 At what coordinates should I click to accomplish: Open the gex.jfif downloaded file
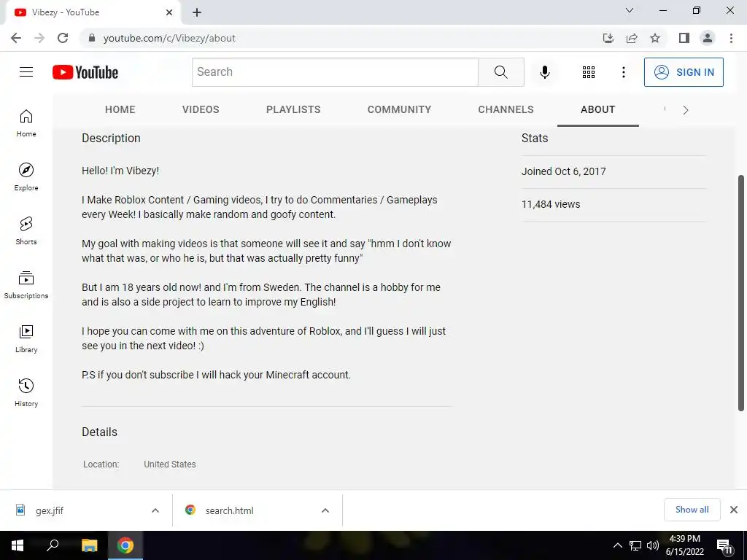[x=49, y=510]
